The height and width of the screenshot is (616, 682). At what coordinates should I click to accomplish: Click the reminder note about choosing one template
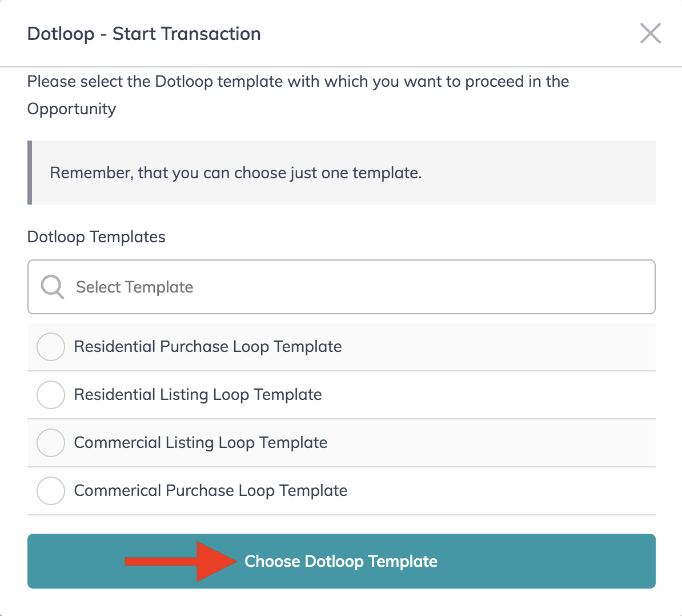(235, 173)
